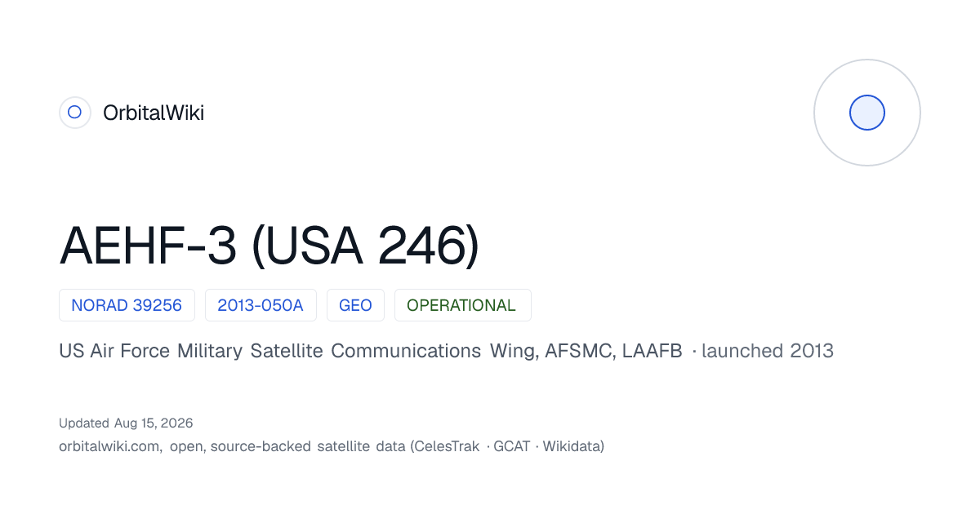Click the launched 2013 text

pos(768,351)
